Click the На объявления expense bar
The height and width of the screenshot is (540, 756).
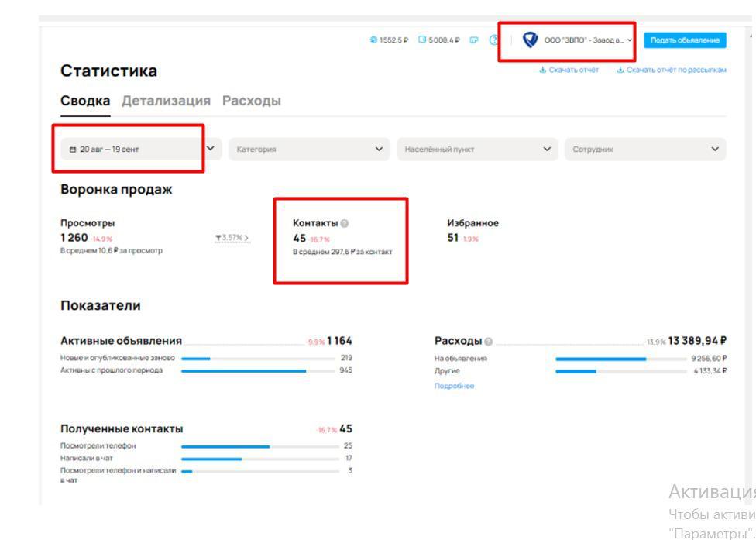click(x=621, y=359)
